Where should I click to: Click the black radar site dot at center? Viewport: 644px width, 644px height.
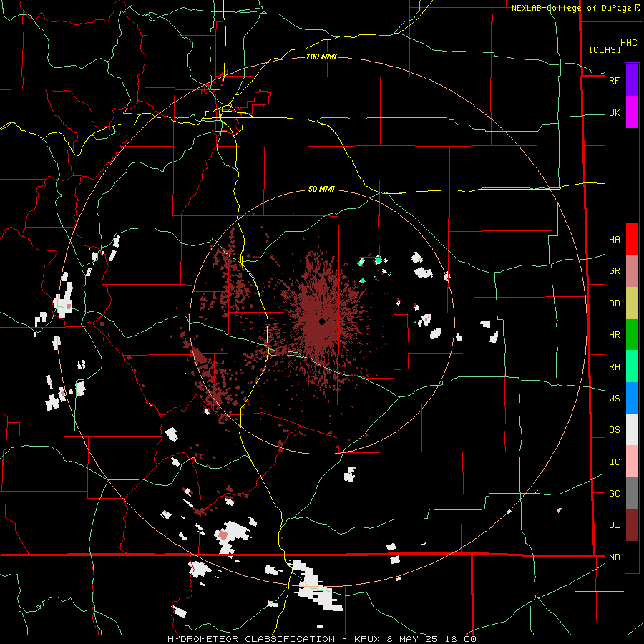pos(322,321)
